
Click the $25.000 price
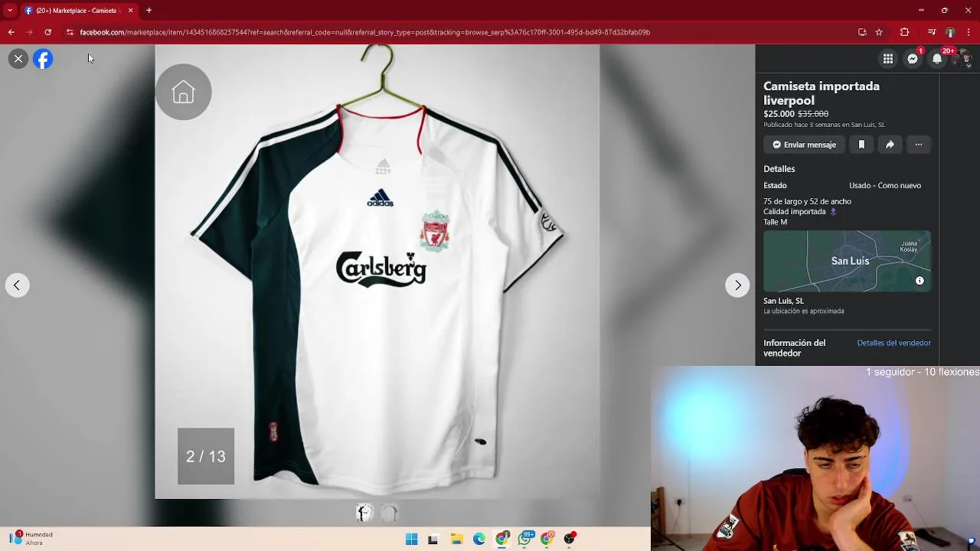[x=779, y=114]
